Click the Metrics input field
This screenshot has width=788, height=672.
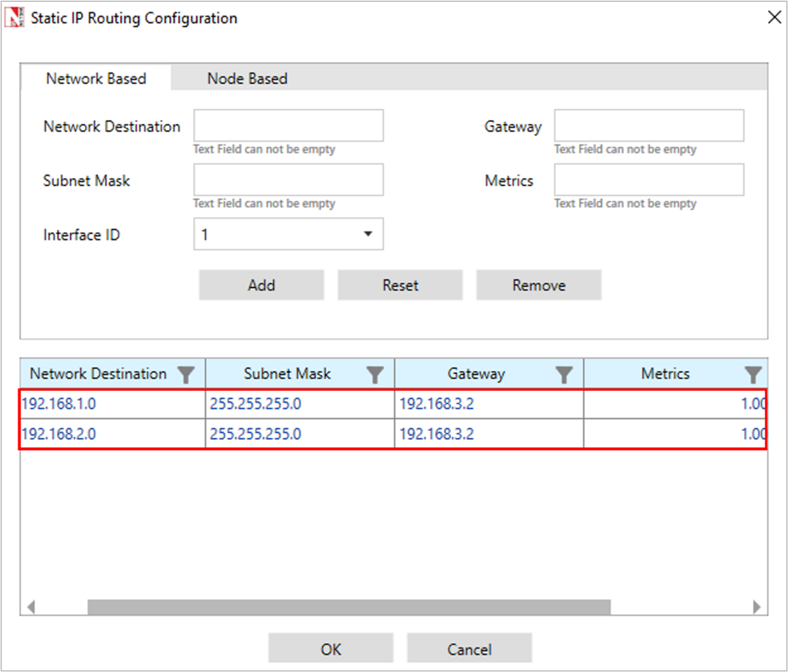tap(648, 180)
